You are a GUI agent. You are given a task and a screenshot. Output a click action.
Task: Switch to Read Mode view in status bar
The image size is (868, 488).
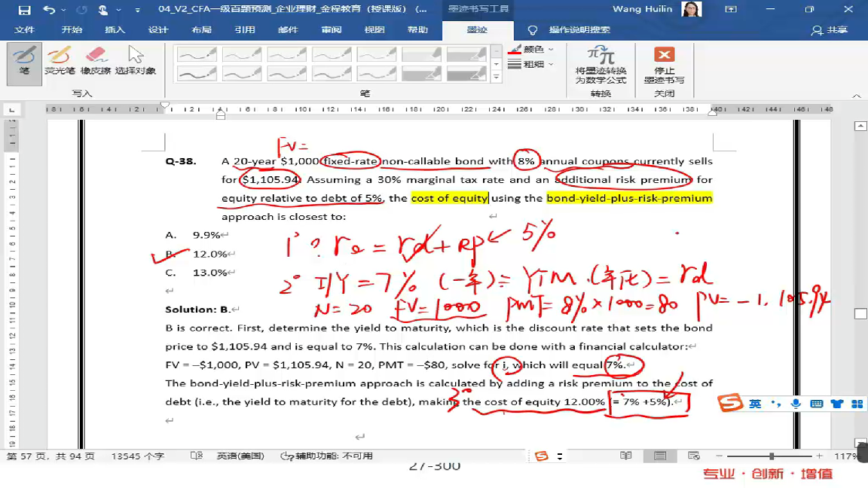(x=625, y=456)
